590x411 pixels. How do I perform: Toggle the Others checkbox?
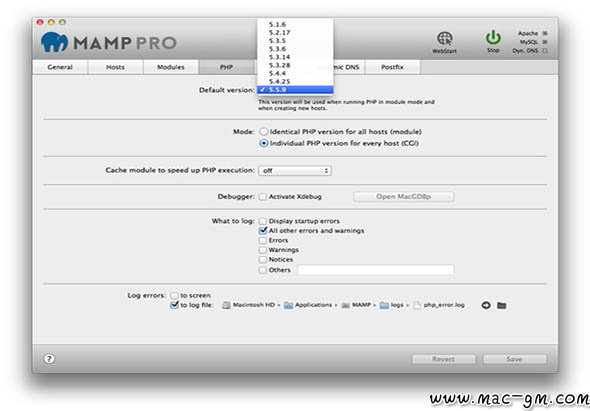pyautogui.click(x=263, y=270)
